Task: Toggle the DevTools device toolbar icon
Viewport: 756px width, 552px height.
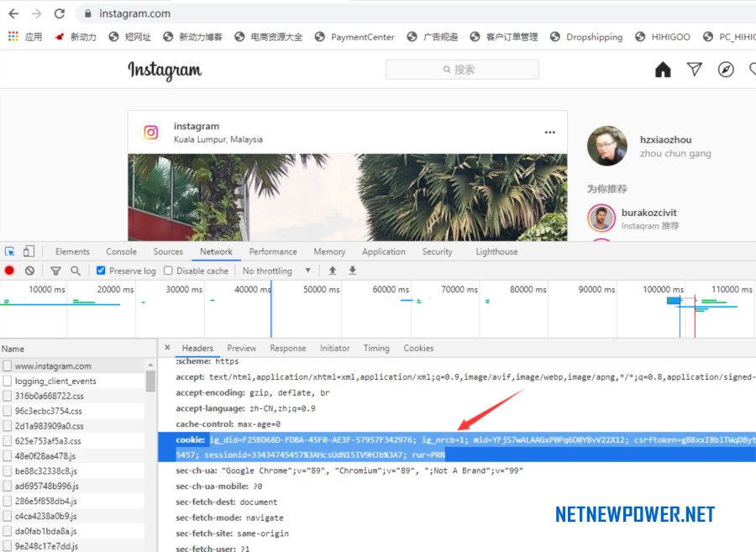Action: coord(29,252)
